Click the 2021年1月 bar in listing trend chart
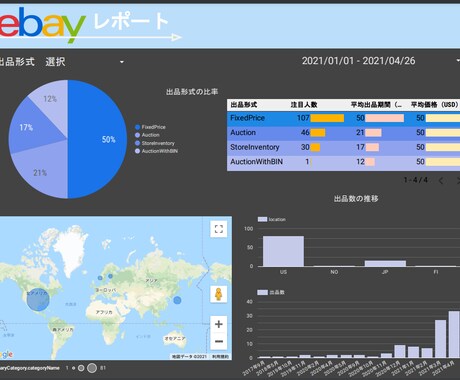Image resolution: width=460 pixels, height=380 pixels. (x=413, y=352)
